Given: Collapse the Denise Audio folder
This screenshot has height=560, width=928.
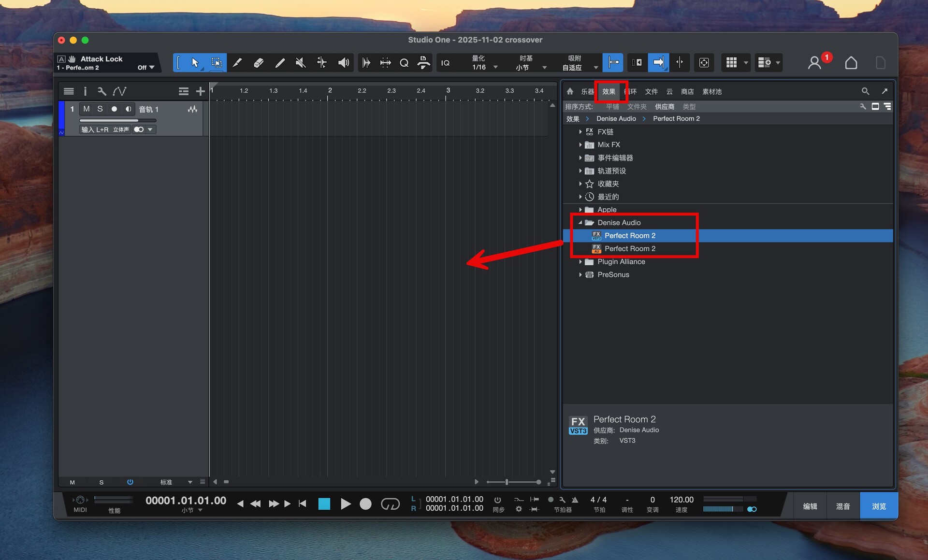Looking at the screenshot, I should 580,223.
